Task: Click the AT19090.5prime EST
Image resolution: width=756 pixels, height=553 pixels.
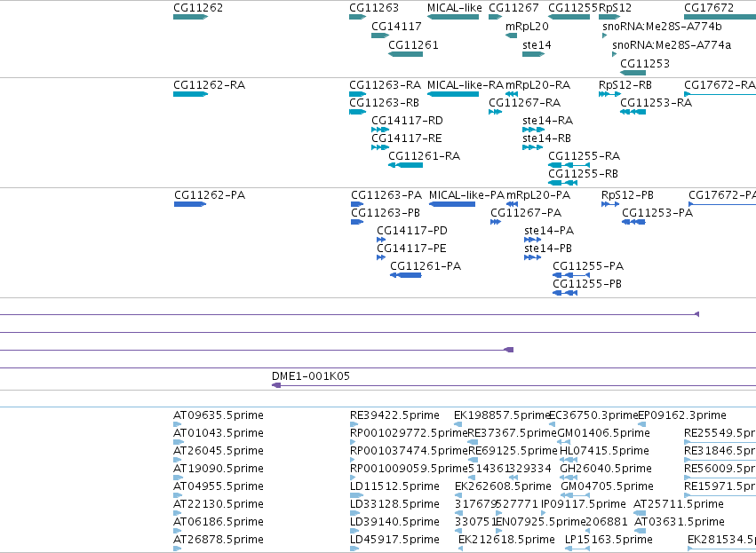Action: (178, 478)
